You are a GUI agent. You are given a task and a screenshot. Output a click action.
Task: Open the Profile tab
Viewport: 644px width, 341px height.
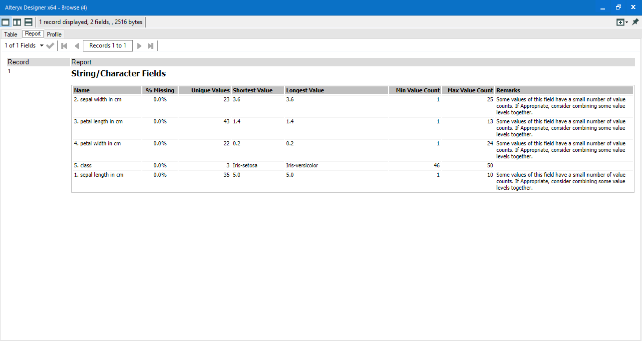[54, 34]
